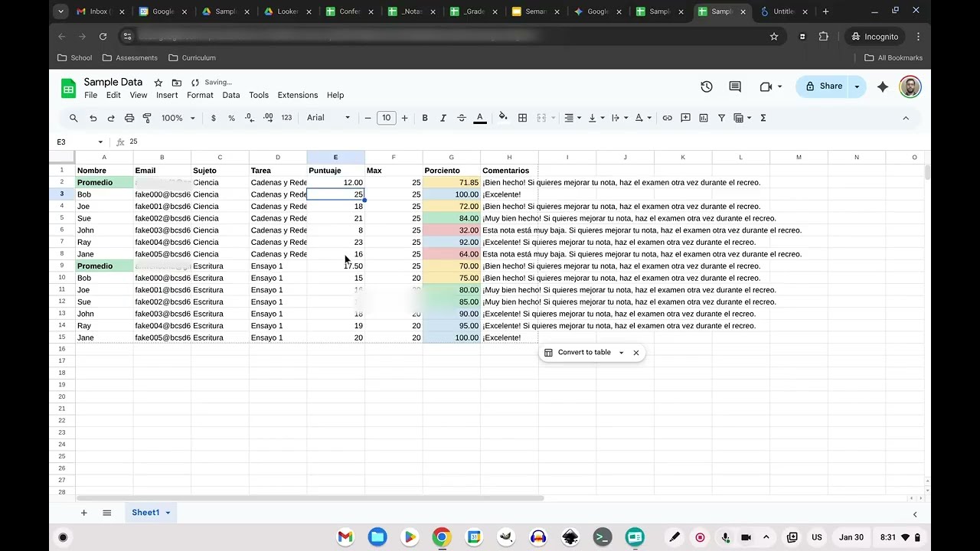Screen dimensions: 980x551
Task: Undo the last action
Action: point(93,118)
